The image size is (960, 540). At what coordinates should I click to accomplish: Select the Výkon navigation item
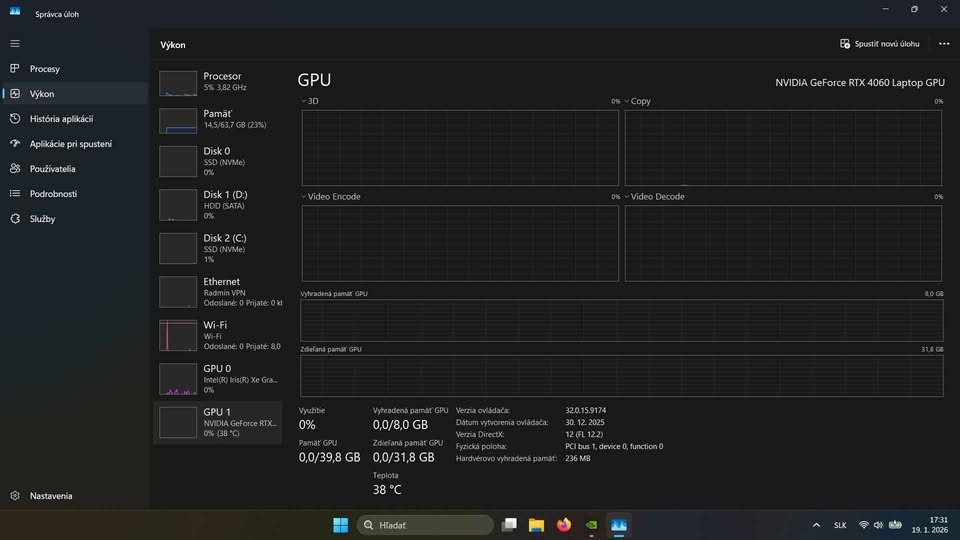73,94
